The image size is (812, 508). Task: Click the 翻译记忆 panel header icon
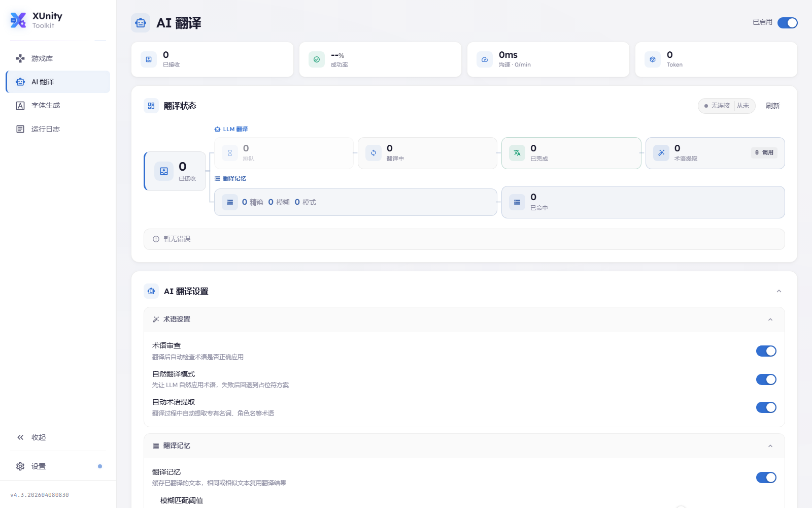[156, 446]
